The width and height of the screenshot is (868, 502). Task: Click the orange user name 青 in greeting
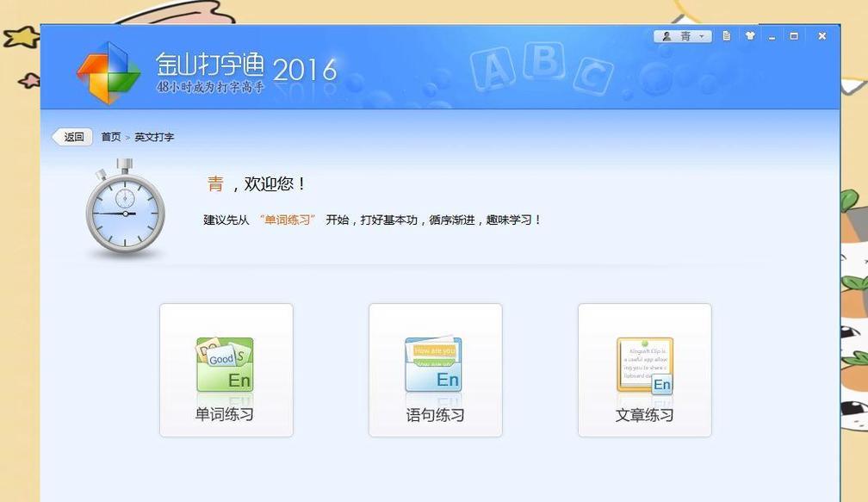(215, 183)
